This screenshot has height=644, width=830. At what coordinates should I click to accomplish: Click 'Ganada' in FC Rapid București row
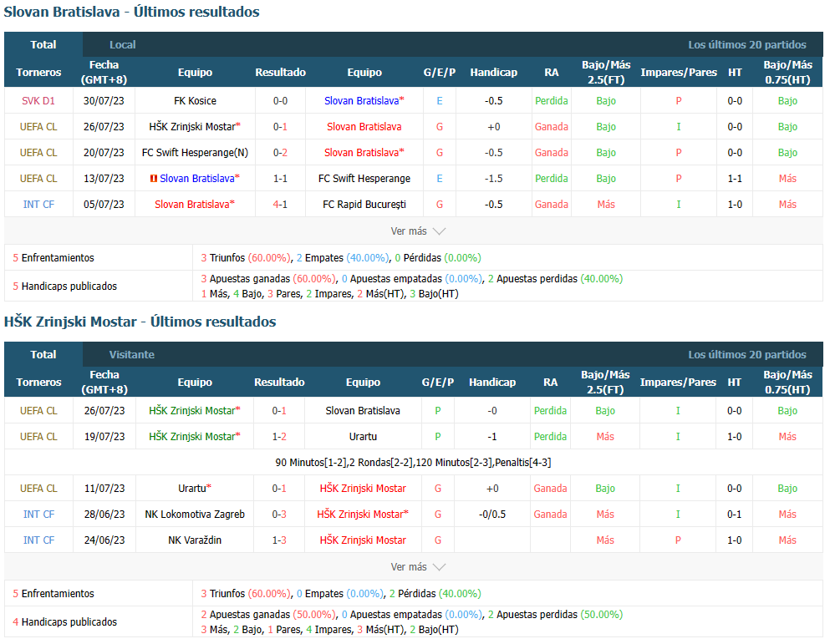pos(551,205)
